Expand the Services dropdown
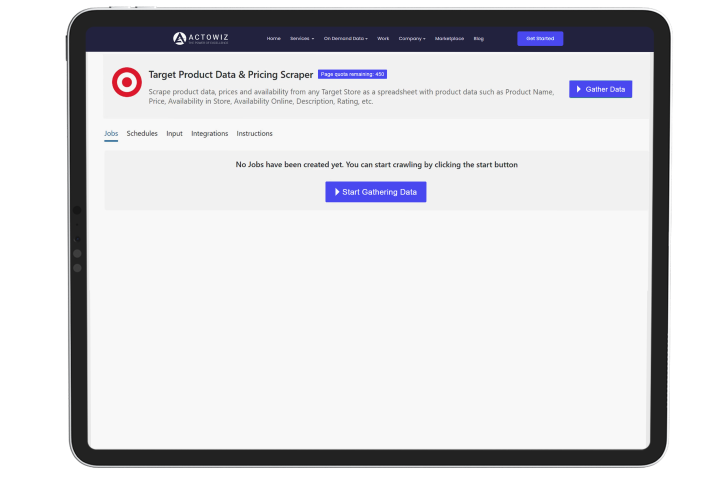Screen dimensions: 713x480 302,39
